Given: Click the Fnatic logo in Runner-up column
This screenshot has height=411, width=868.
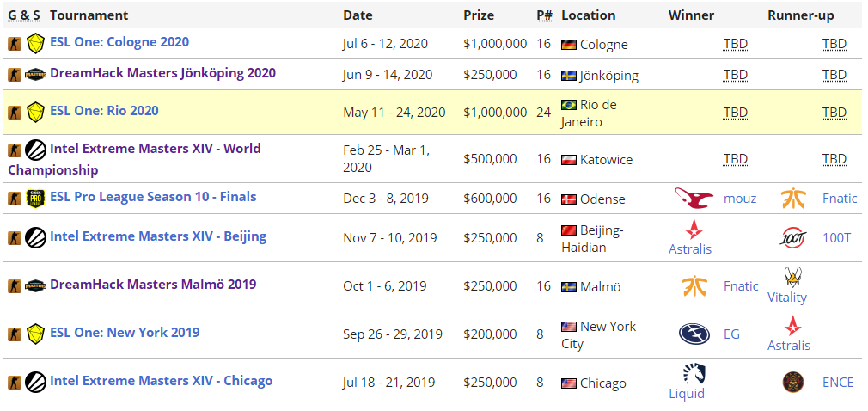Looking at the screenshot, I should tap(792, 199).
